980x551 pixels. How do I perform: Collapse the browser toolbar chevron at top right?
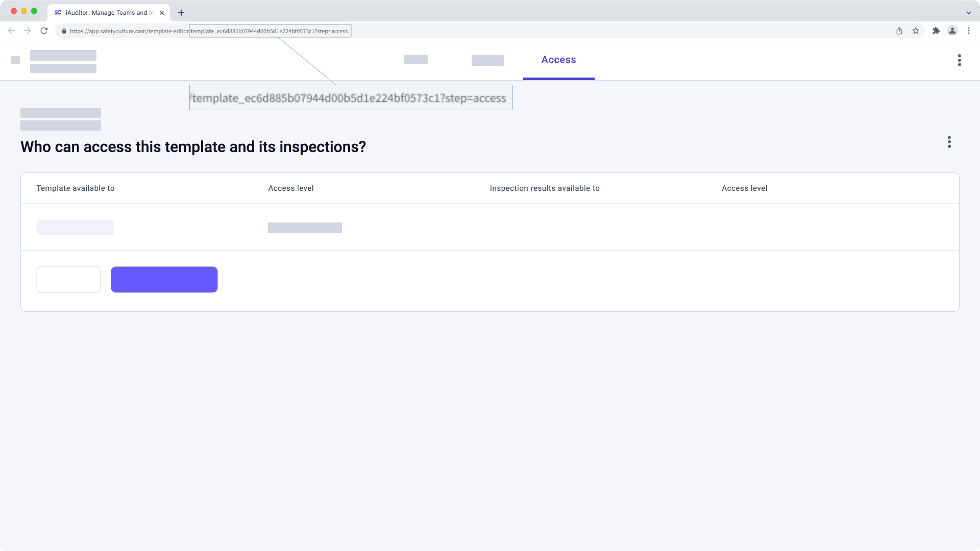coord(969,12)
